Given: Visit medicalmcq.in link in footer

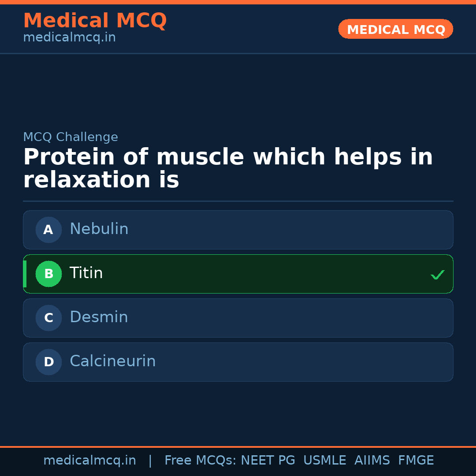Looking at the screenshot, I should (x=90, y=460).
